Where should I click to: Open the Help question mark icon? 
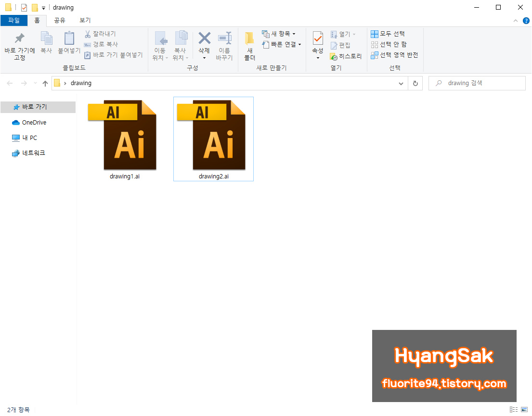(x=526, y=21)
